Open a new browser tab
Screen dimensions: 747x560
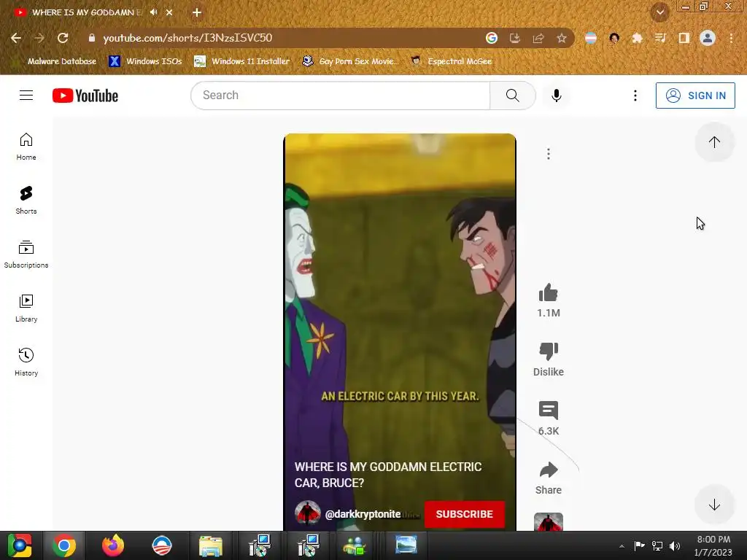(x=197, y=12)
